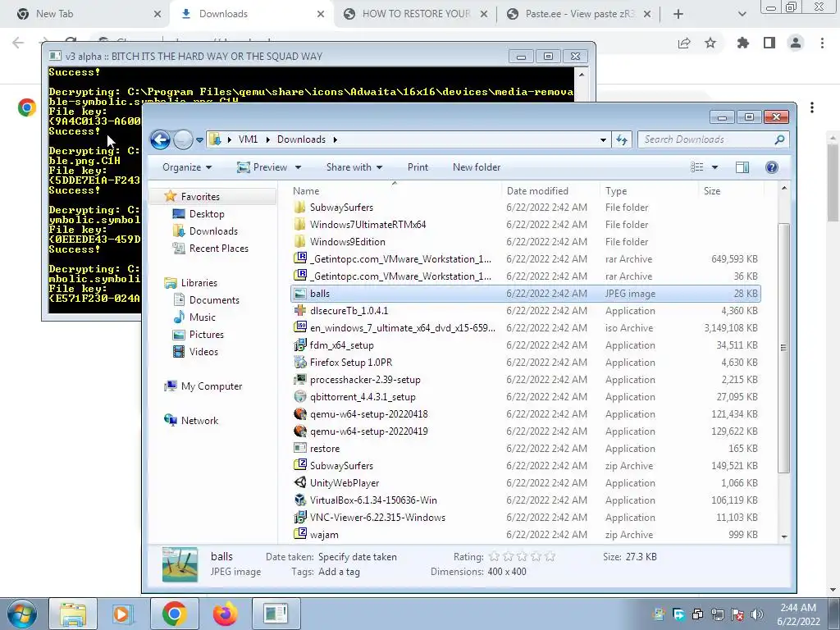This screenshot has width=840, height=630.
Task: Select Desktop in the navigation pane
Action: [x=206, y=214]
